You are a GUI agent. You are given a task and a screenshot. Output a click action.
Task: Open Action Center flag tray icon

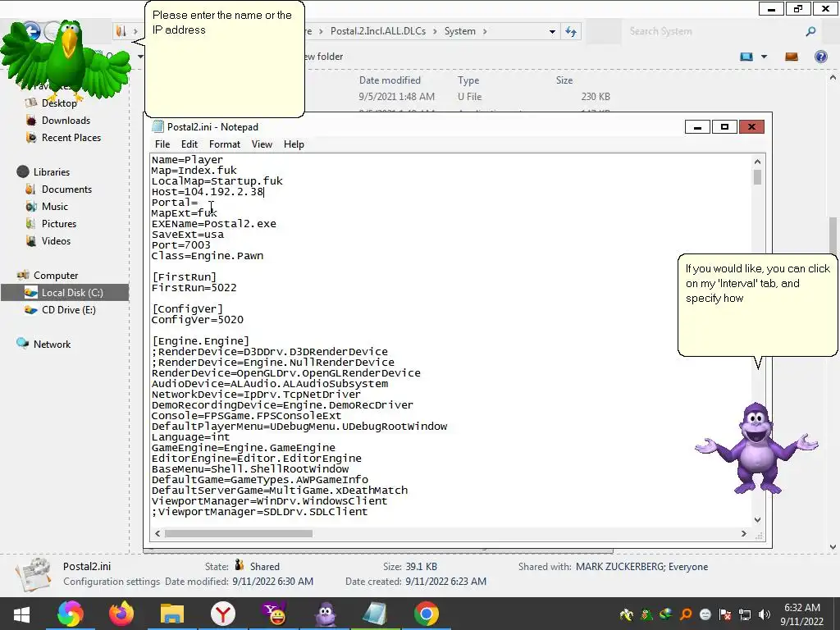(725, 614)
